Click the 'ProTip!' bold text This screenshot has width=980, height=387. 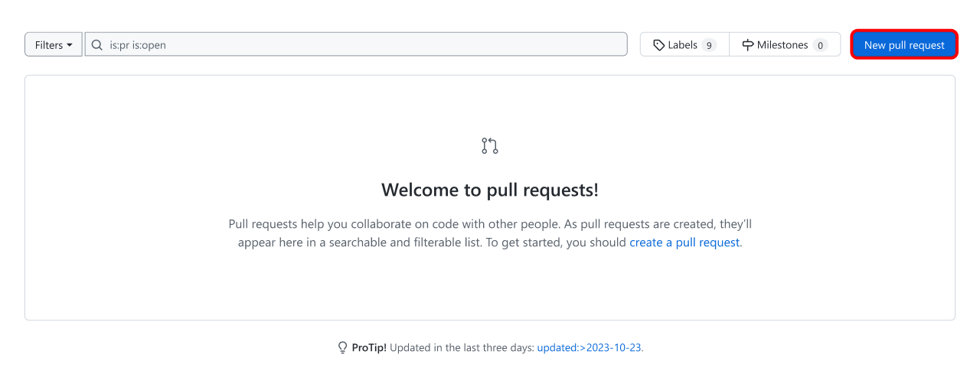369,347
